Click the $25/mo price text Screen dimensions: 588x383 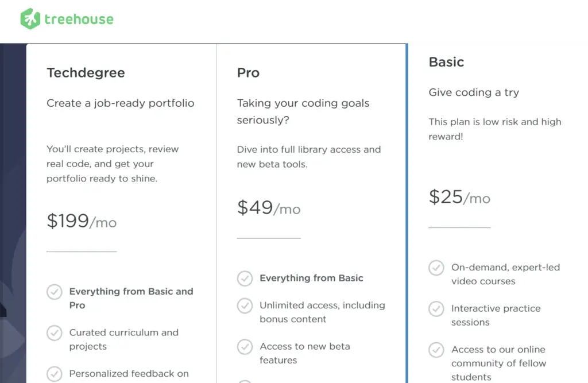coord(458,198)
